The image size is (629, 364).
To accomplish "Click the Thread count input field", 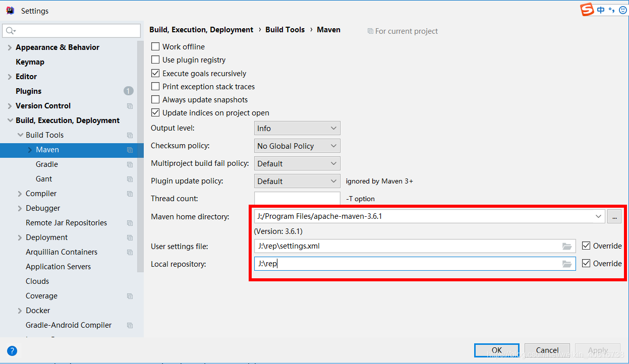I will (x=297, y=199).
